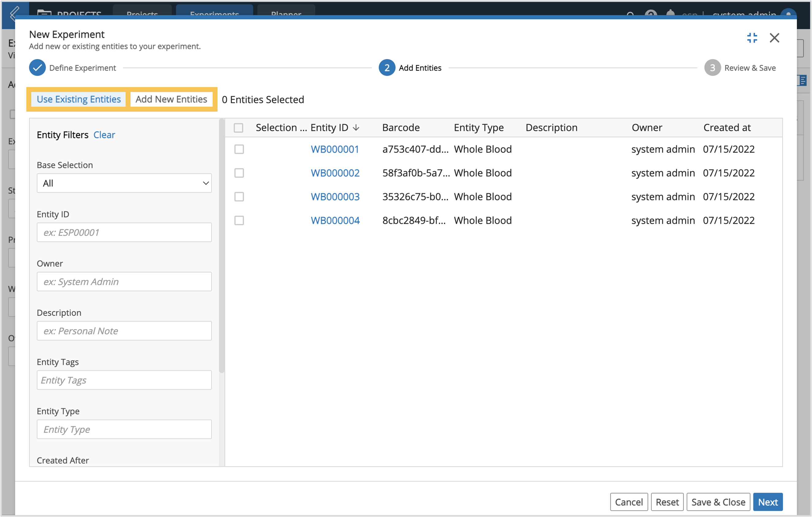Click the step 2 Add Entities circle
The width and height of the screenshot is (812, 517).
(x=387, y=68)
